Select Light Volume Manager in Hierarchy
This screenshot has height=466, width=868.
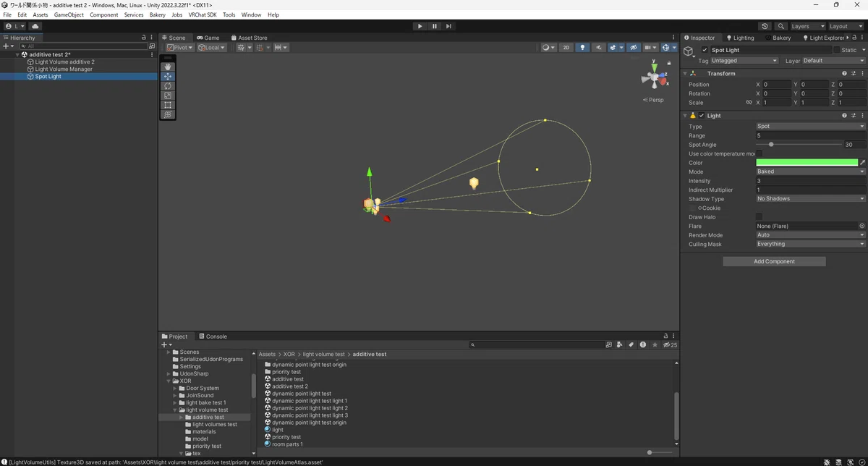(64, 69)
